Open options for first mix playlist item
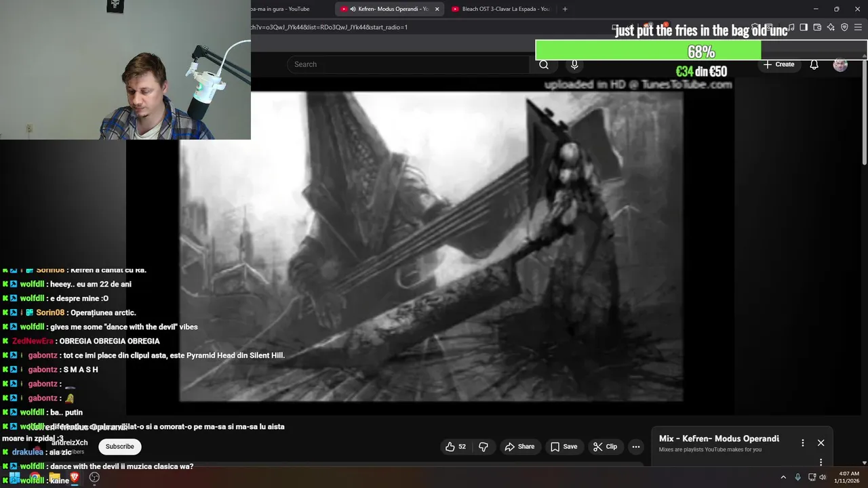Image resolution: width=868 pixels, height=488 pixels. pos(821,462)
